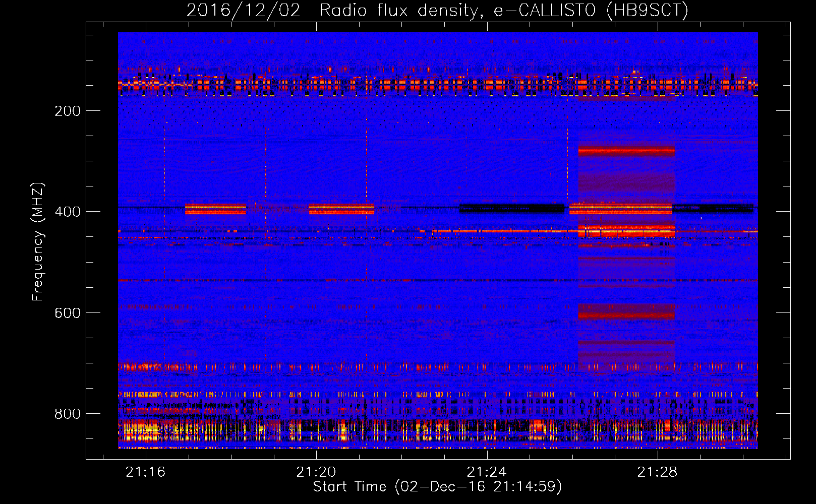Click the black band at 400 MHz near 21:24
The width and height of the screenshot is (816, 504).
pyautogui.click(x=512, y=208)
